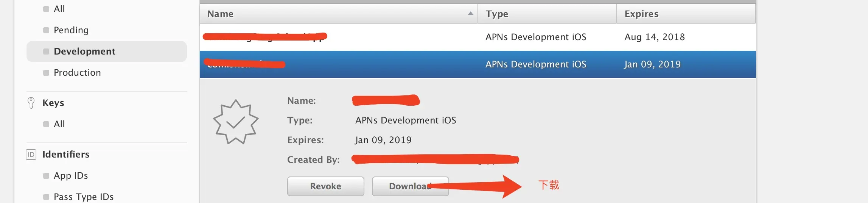868x203 pixels.
Task: Select the certificate row expiring Jan 09, 2019
Action: (478, 64)
